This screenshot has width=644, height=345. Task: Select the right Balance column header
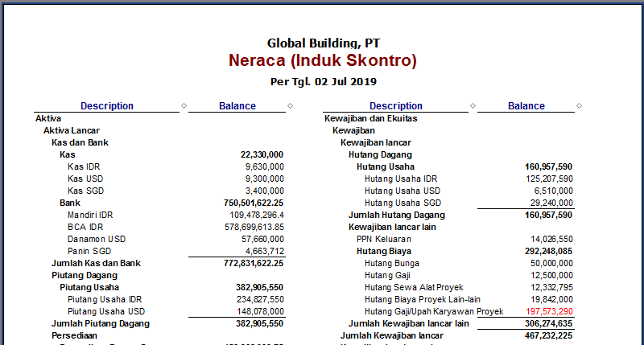pos(526,106)
